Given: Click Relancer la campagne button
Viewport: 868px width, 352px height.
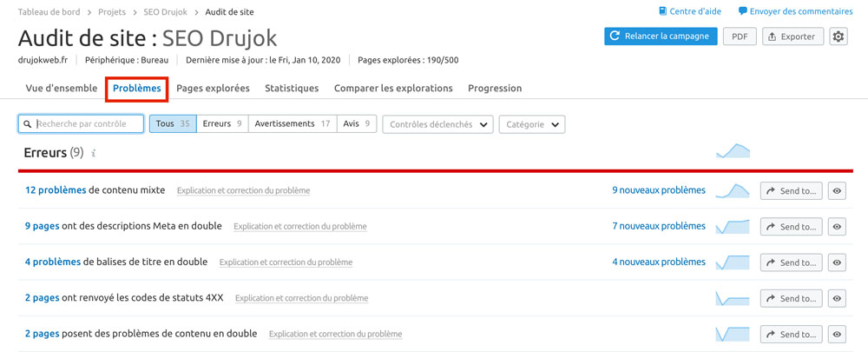Looking at the screenshot, I should [x=661, y=37].
